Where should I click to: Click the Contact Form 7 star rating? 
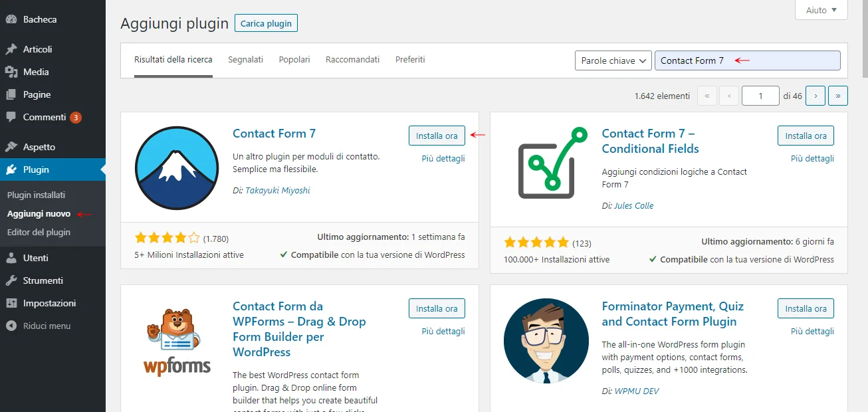167,238
